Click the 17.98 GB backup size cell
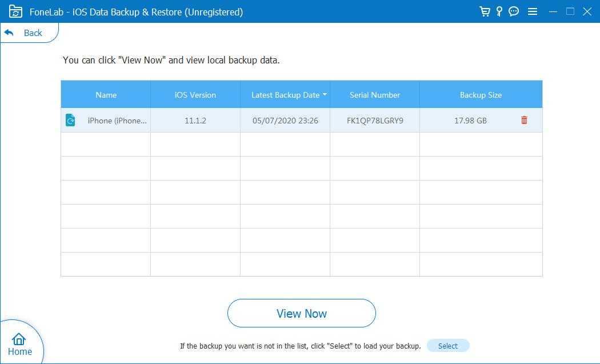Viewport: 600px width, 364px height. coord(470,121)
